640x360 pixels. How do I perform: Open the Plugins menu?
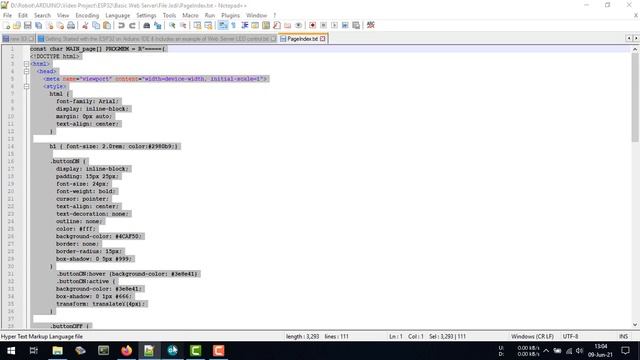tap(231, 16)
